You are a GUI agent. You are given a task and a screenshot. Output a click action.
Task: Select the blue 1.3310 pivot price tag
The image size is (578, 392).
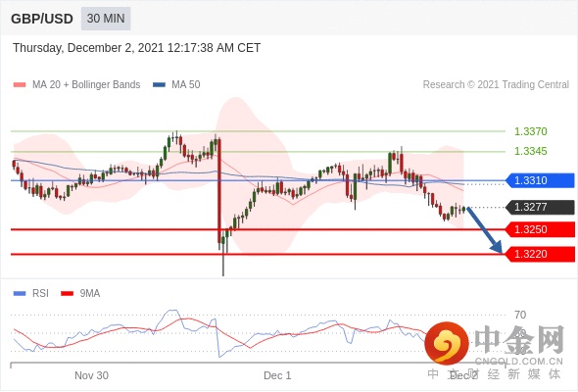[x=540, y=180]
